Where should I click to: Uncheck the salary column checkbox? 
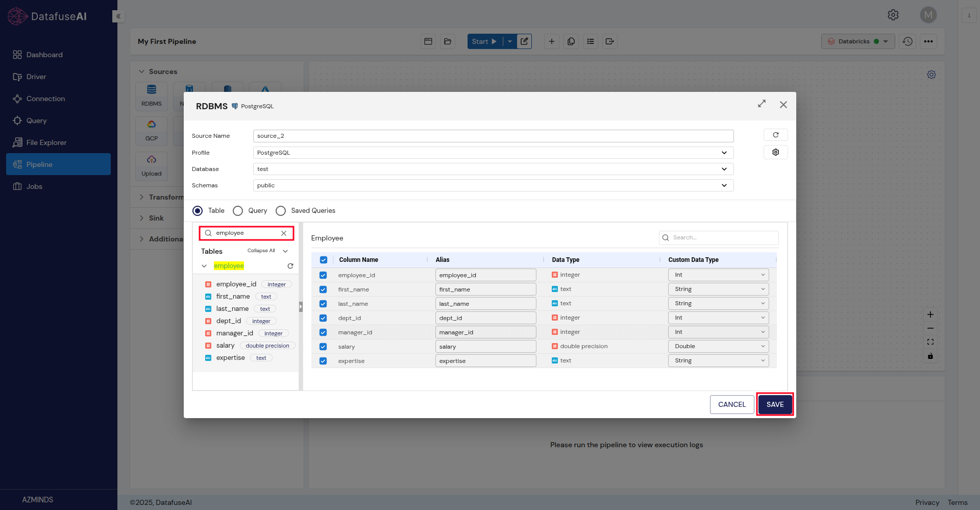pyautogui.click(x=323, y=347)
